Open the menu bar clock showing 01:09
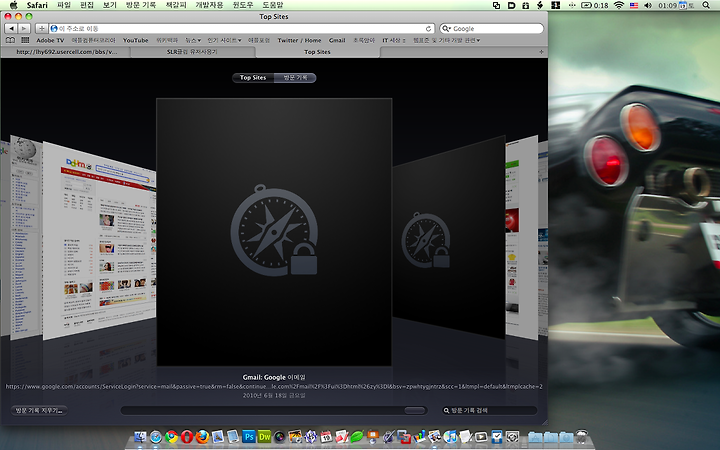The height and width of the screenshot is (450, 720). click(x=668, y=5)
